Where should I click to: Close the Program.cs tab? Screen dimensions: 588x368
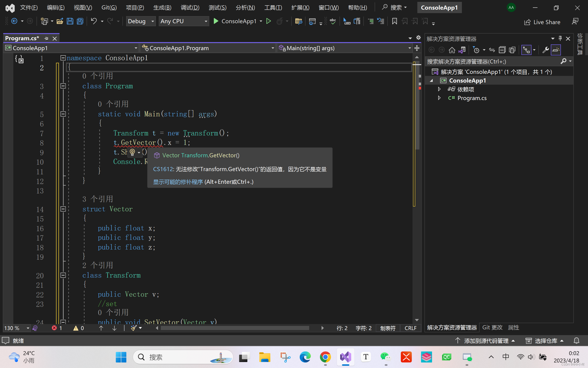click(55, 38)
